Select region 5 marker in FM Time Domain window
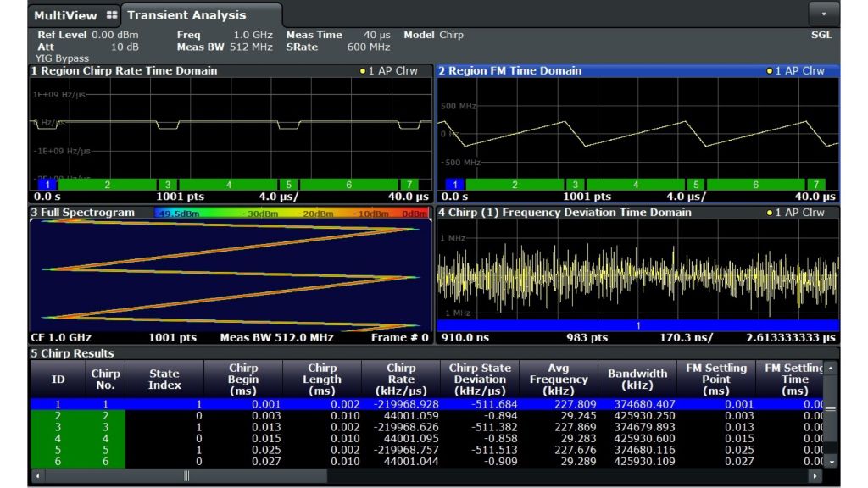 tap(695, 184)
